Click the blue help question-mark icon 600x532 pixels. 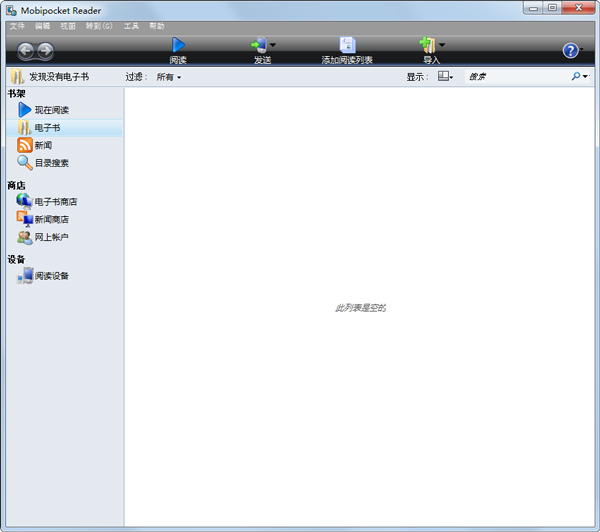(x=570, y=51)
